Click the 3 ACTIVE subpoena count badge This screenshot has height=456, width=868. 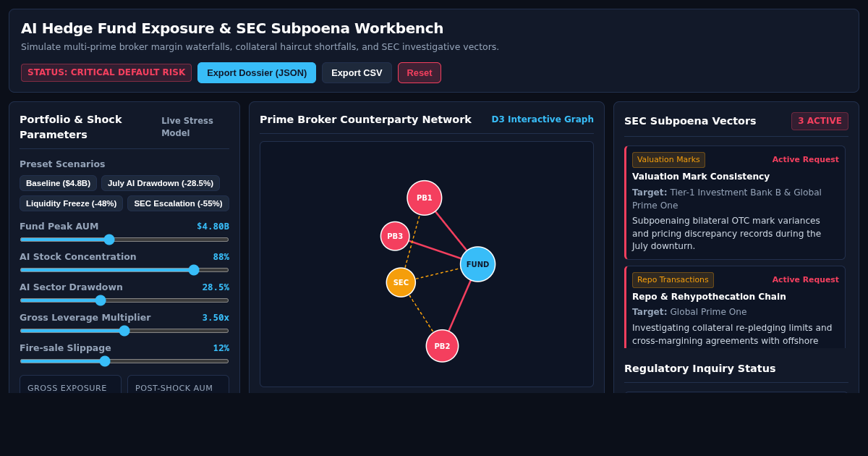point(820,121)
